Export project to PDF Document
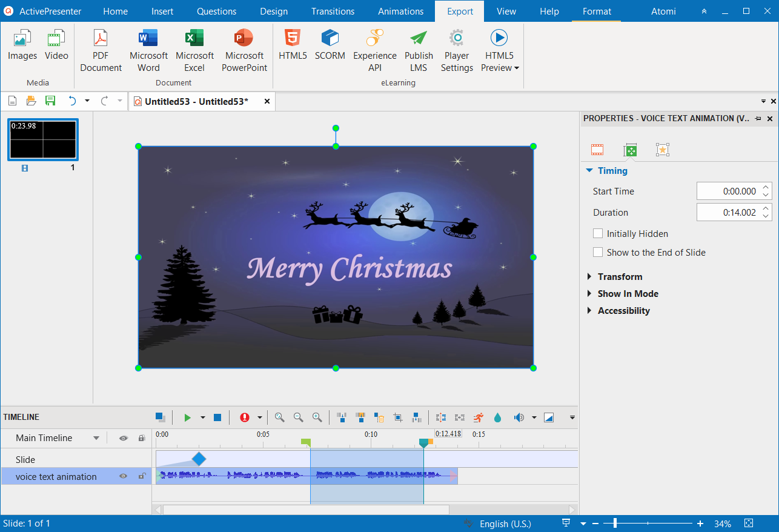The height and width of the screenshot is (532, 779). click(101, 50)
